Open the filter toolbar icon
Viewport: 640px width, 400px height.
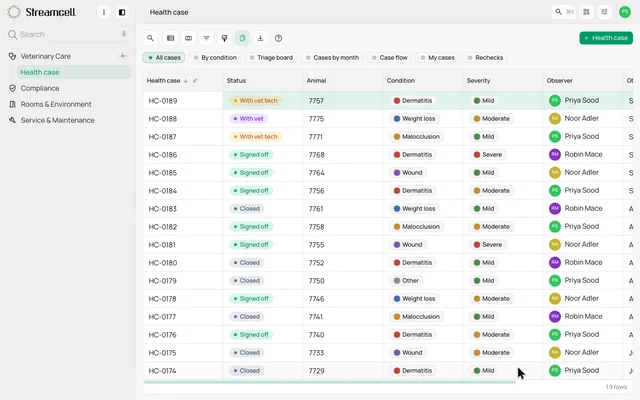point(207,38)
